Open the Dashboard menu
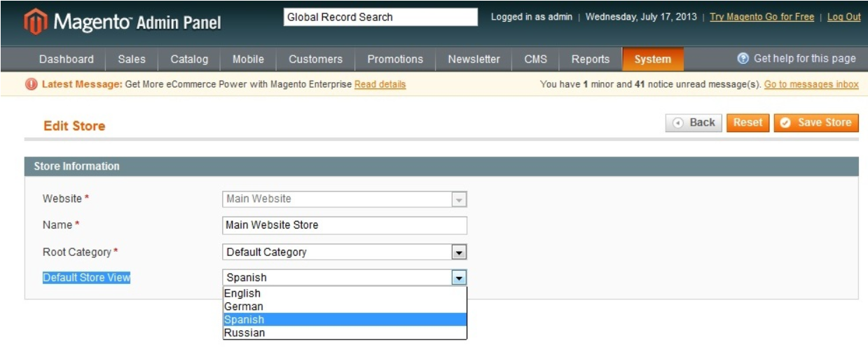Viewport: 868px width, 350px height. tap(67, 60)
